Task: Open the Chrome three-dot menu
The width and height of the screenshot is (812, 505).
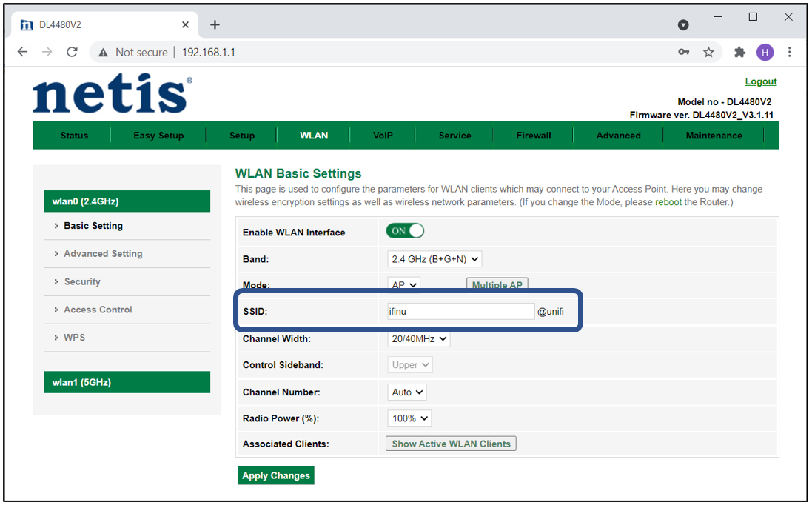Action: pos(790,52)
